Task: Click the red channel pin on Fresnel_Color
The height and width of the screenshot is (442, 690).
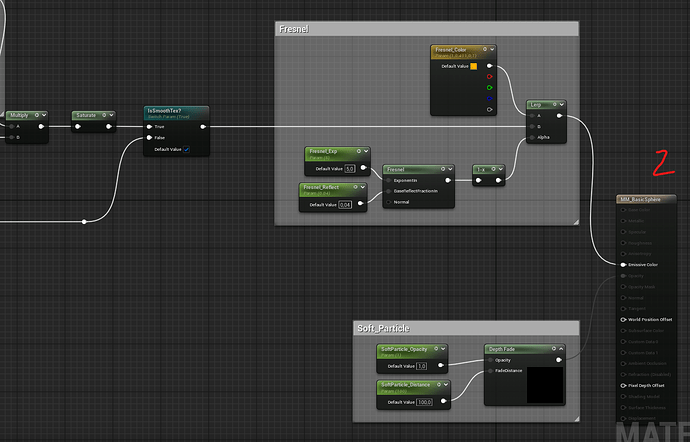Action: (490, 76)
